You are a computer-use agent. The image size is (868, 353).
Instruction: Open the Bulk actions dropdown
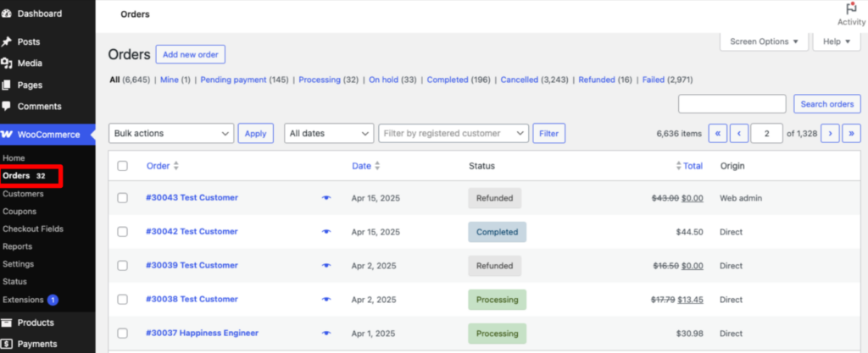171,133
